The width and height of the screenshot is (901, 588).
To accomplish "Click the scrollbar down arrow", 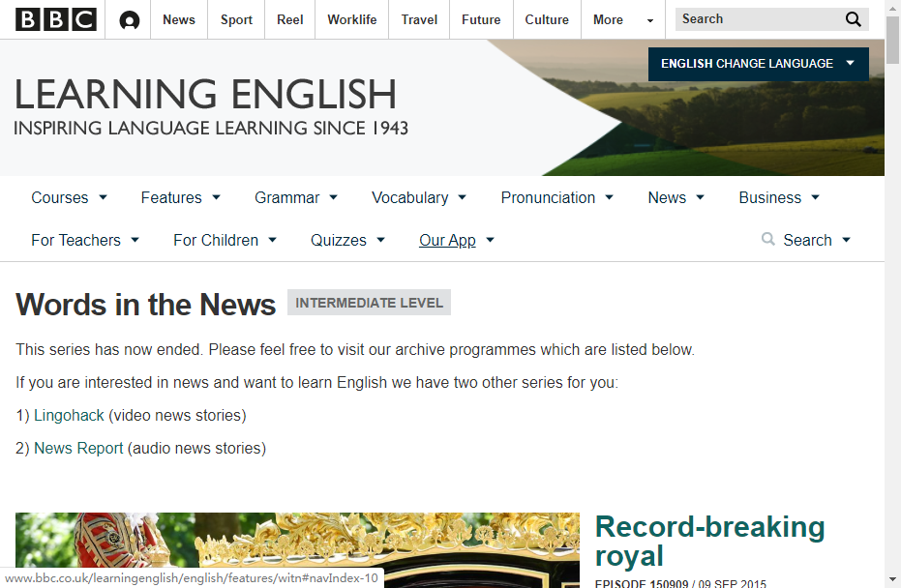I will [x=892, y=580].
